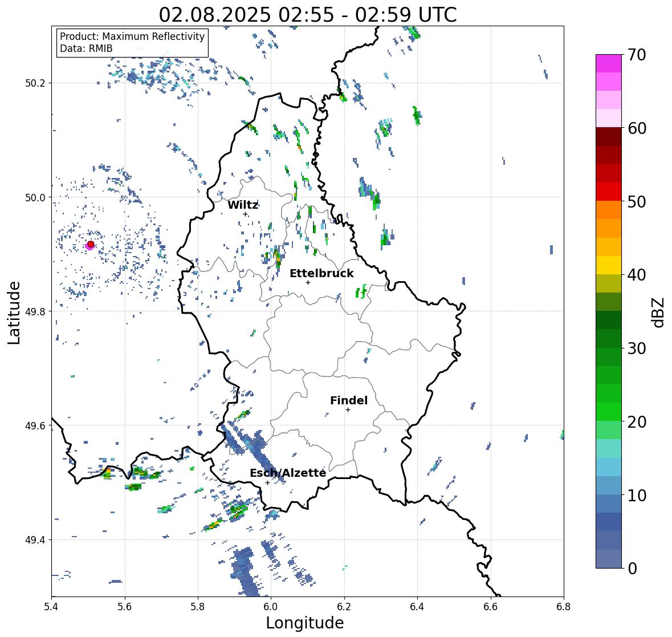This screenshot has height=637, width=672.
Task: Click the plus marker below Ettelbruck label
Action: [308, 282]
